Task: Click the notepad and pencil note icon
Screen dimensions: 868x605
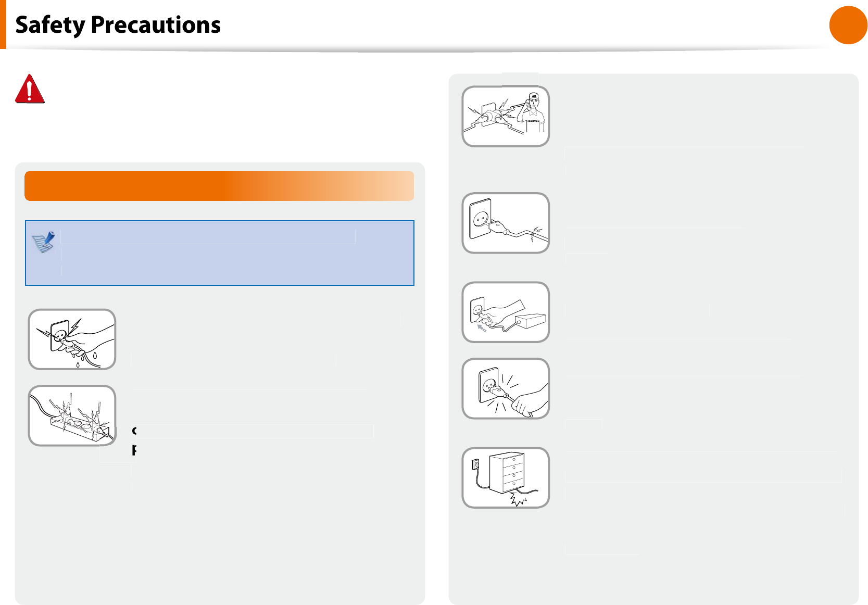Action: [44, 242]
